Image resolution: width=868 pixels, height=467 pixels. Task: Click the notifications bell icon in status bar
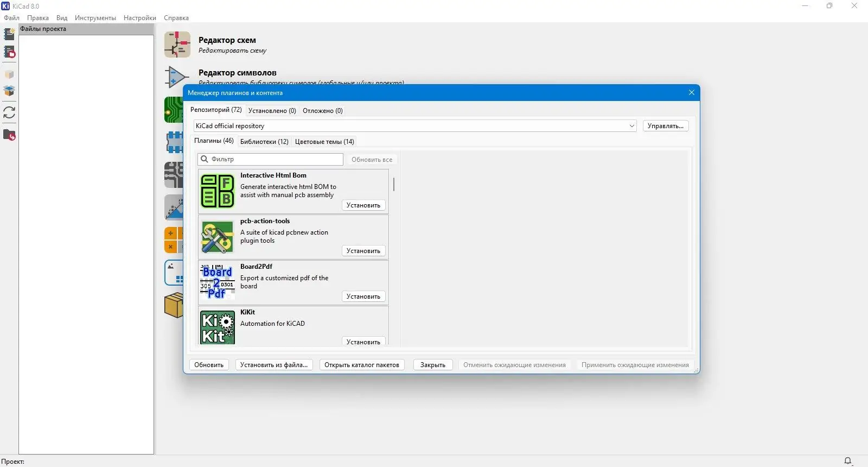(848, 461)
